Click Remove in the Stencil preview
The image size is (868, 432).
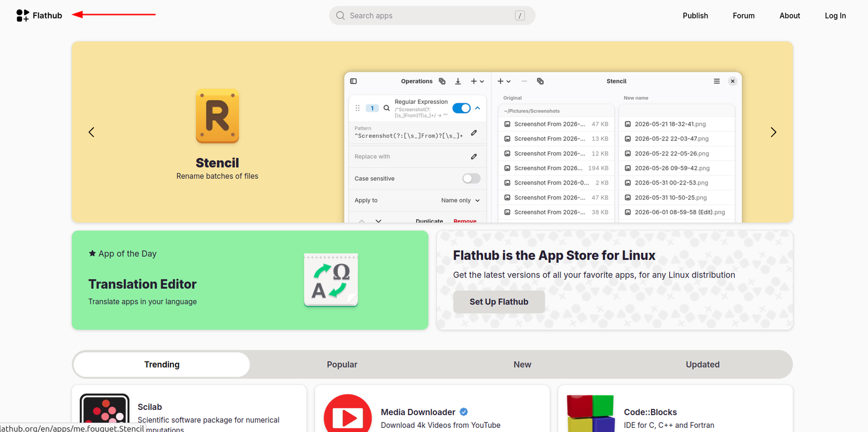point(465,221)
